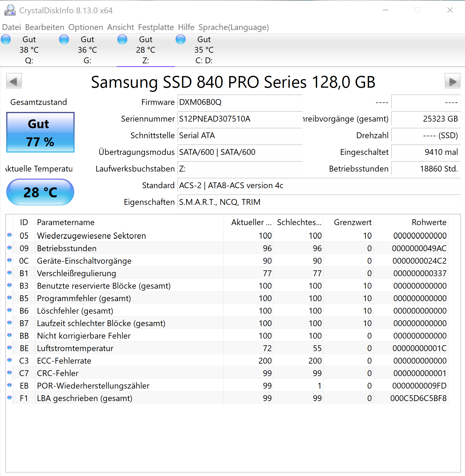Screen dimensions: 465x476
Task: Click status dot for Laufzeit schlechter Blöcke row
Action: pyautogui.click(x=9, y=323)
